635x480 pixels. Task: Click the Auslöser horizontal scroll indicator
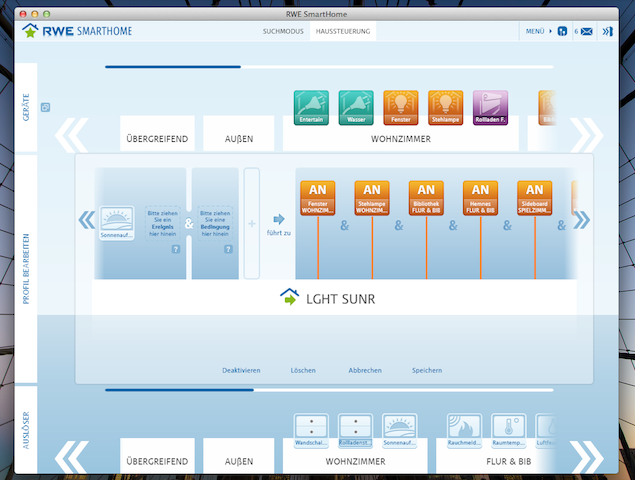click(x=179, y=390)
